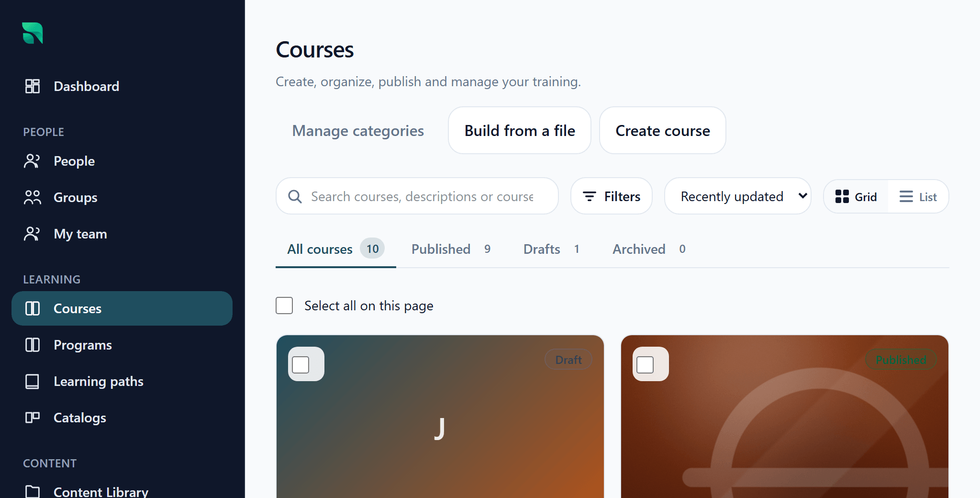Open the Recently updated sort dropdown
Viewport: 980px width, 498px height.
pyautogui.click(x=738, y=196)
